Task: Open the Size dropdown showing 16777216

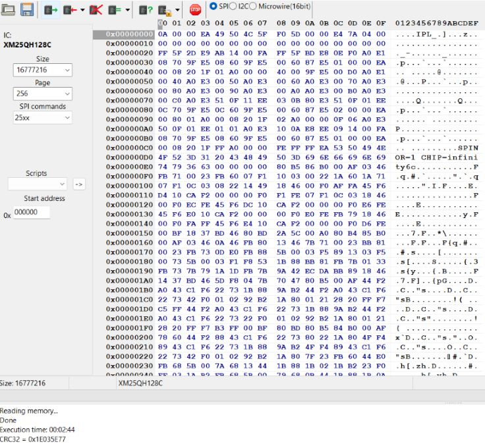Action: (x=43, y=70)
